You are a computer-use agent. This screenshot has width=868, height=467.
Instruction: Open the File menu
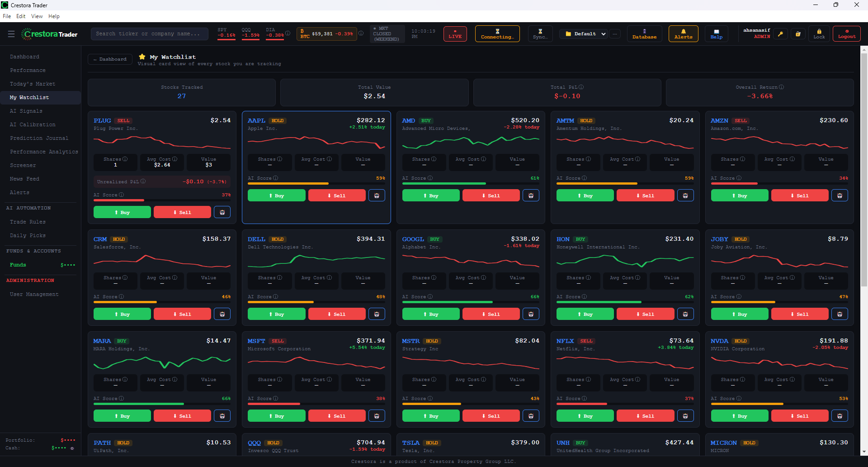click(x=7, y=16)
